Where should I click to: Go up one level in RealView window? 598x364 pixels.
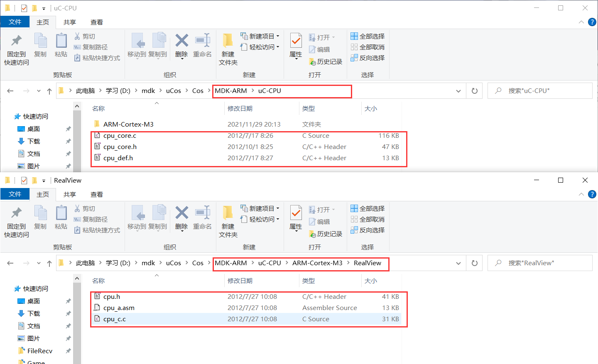(49, 263)
